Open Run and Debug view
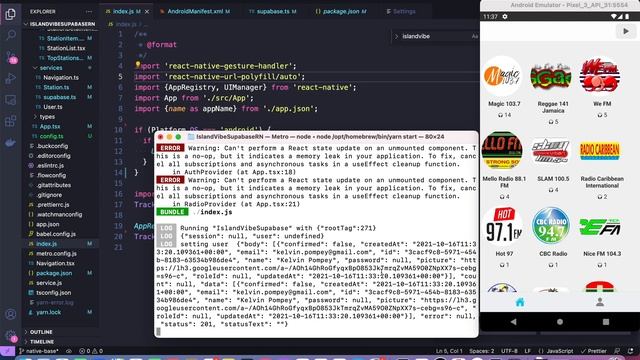Screen dimensions: 640x360 tap(11, 78)
